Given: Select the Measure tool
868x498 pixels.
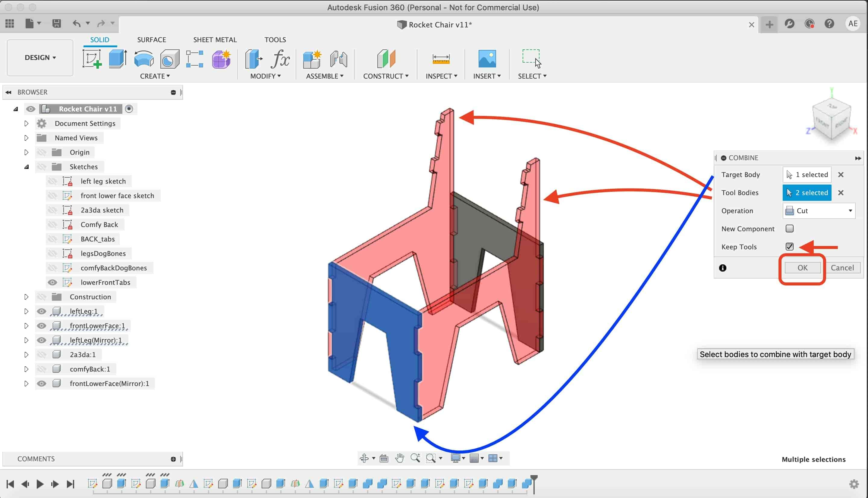Looking at the screenshot, I should [x=441, y=59].
